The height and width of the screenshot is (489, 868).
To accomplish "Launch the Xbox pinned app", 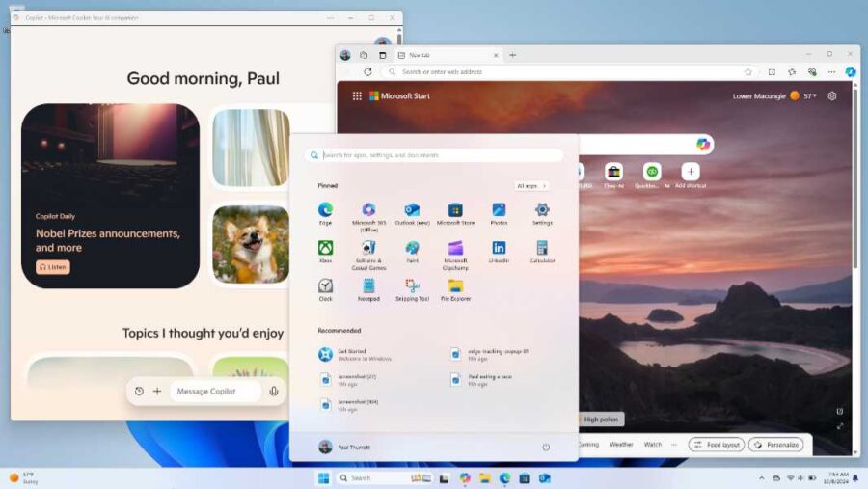I will pos(326,252).
